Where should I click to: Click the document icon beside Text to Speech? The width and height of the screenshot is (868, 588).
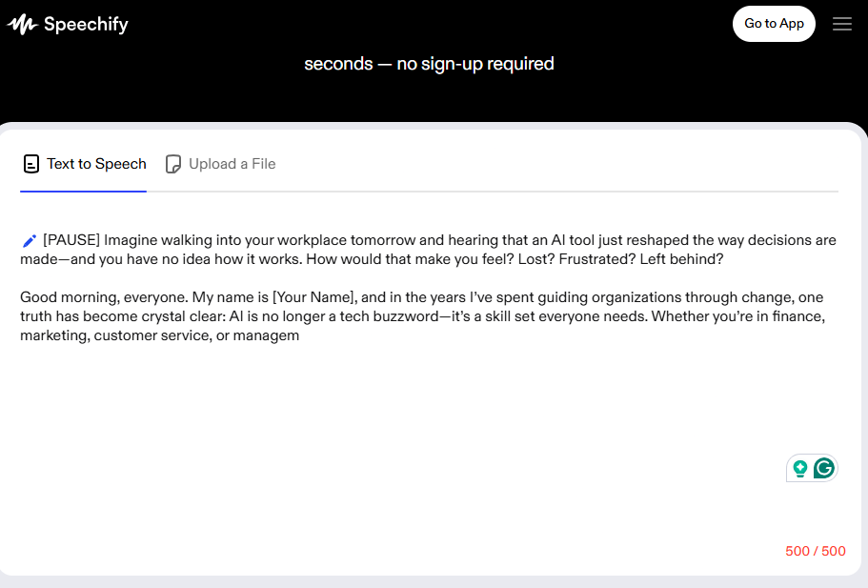31,164
